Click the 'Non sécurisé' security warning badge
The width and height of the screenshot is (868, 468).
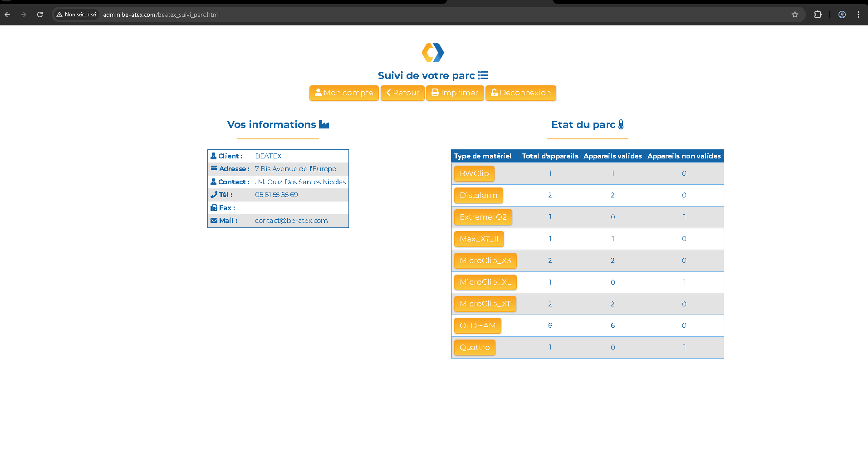pyautogui.click(x=76, y=15)
